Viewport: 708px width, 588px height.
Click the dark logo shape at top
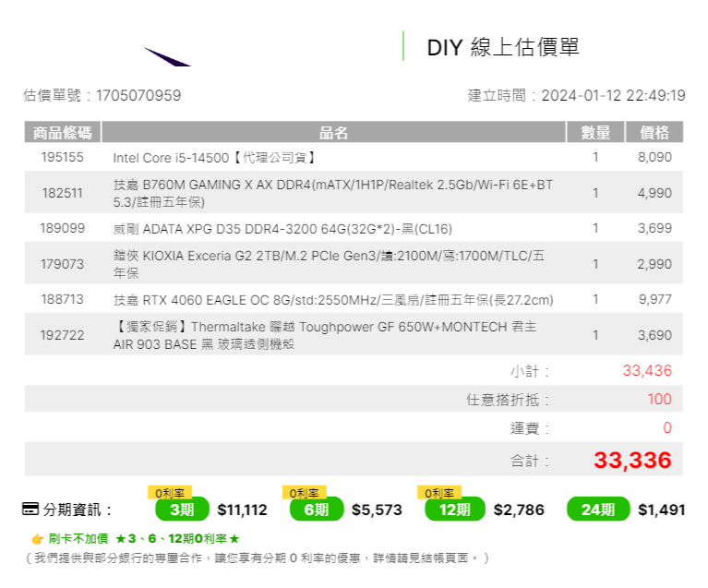[167, 57]
